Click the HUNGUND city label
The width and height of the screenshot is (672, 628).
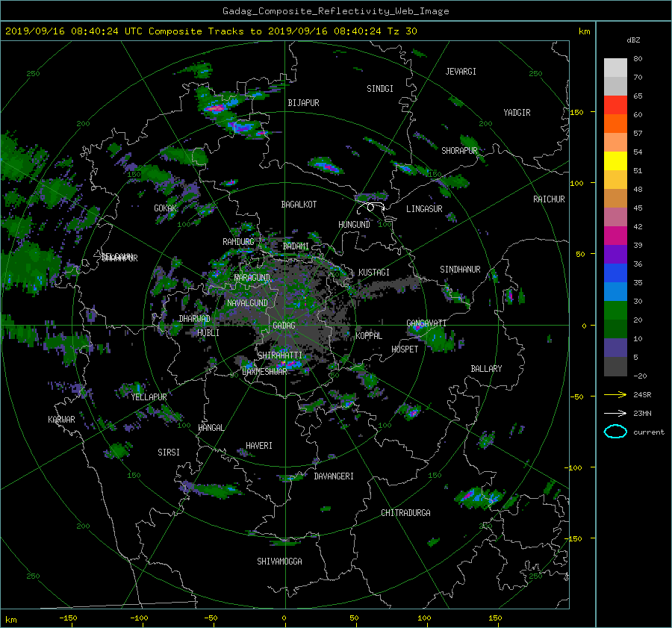tap(354, 225)
